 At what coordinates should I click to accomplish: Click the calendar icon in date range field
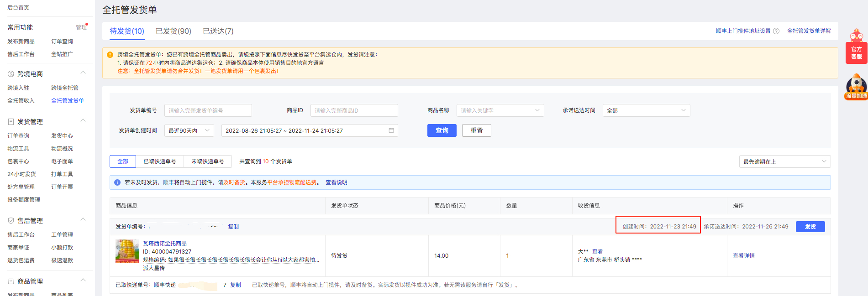coord(391,130)
